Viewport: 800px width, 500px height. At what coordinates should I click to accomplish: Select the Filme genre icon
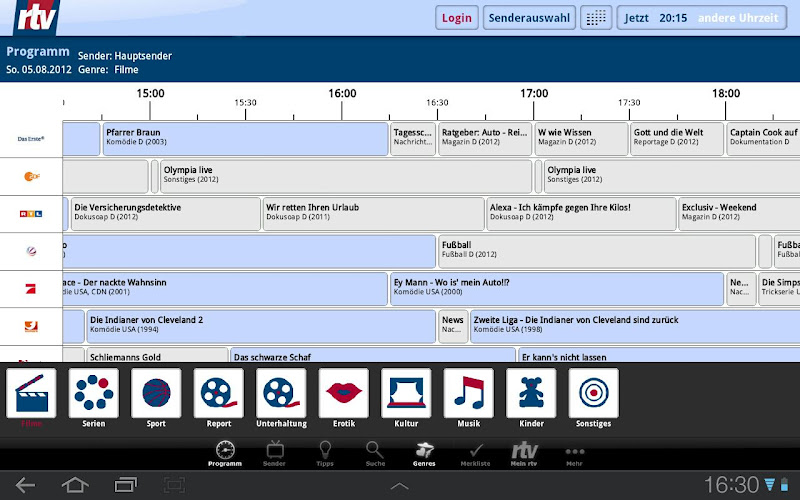tap(31, 393)
